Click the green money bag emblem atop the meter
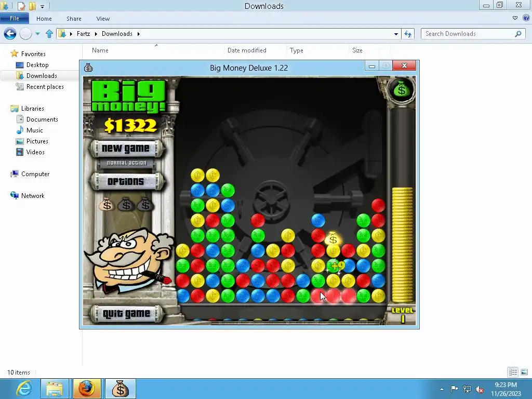The width and height of the screenshot is (532, 399). [402, 89]
